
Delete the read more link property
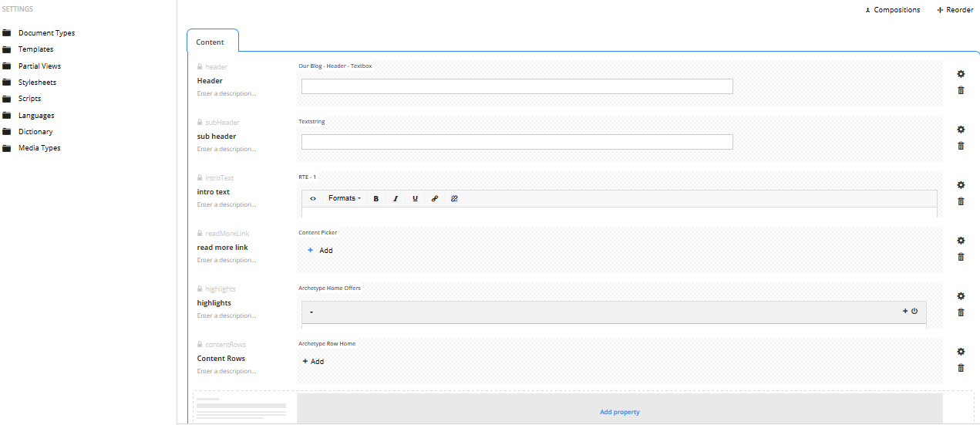961,257
